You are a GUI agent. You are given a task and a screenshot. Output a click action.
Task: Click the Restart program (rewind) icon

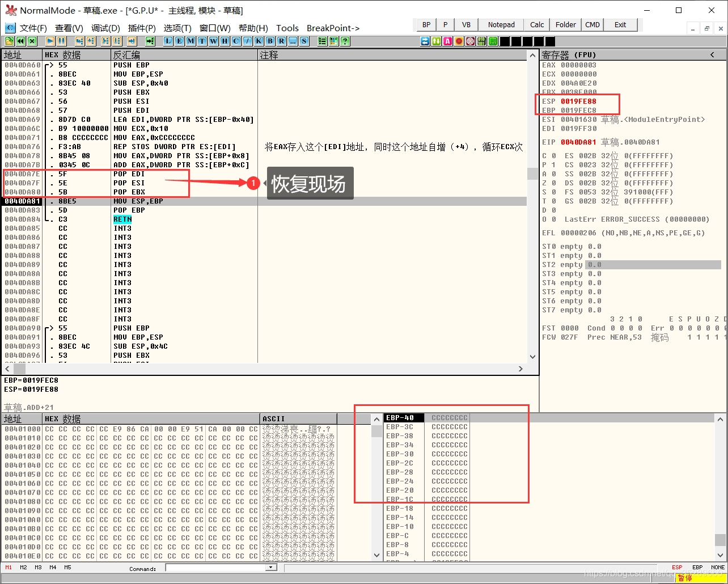20,41
